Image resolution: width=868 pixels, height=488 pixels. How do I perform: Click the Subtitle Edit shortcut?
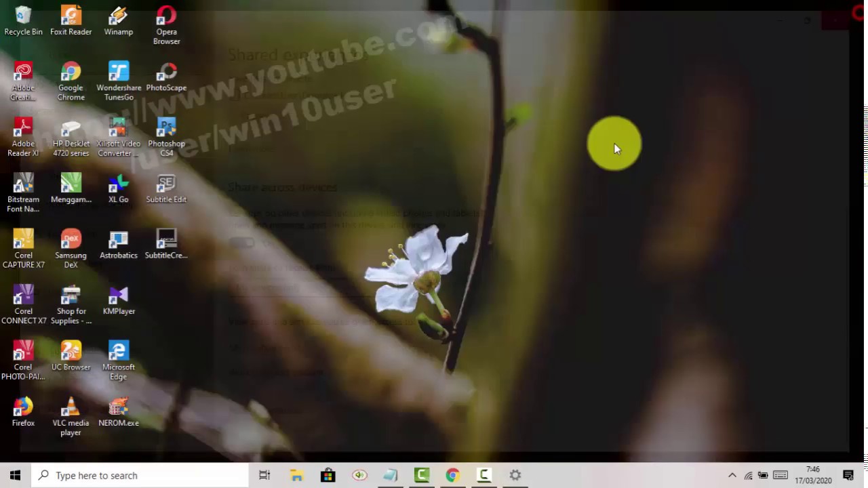click(x=166, y=188)
